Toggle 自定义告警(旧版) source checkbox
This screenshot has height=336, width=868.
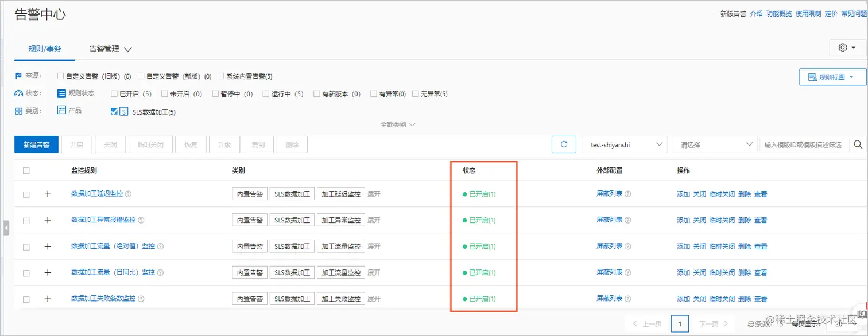click(x=60, y=76)
